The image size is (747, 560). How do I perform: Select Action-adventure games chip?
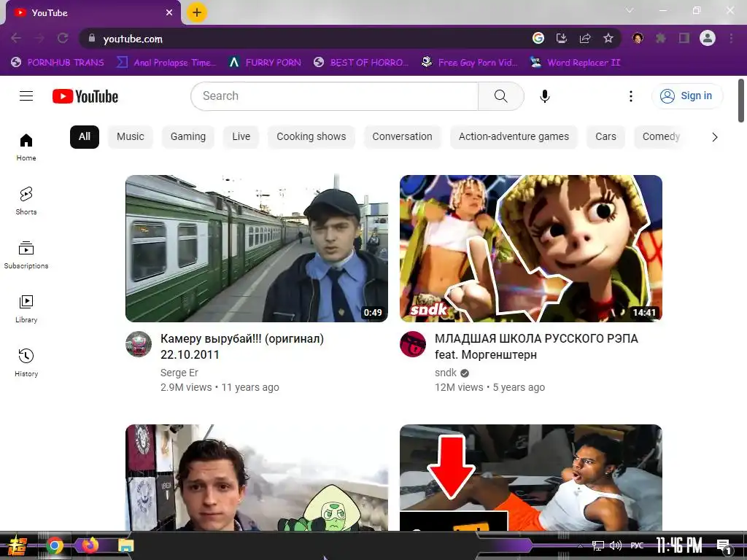click(514, 136)
